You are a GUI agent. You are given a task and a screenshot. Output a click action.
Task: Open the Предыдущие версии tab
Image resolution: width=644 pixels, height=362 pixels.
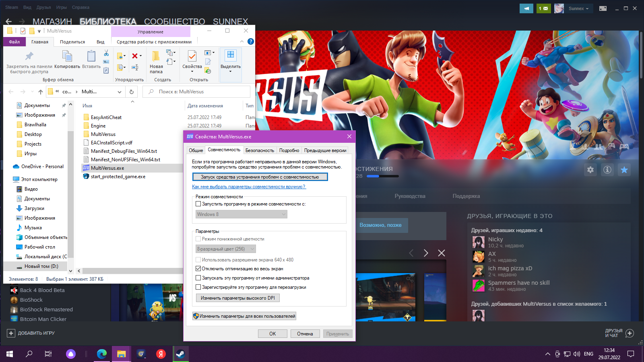point(325,150)
